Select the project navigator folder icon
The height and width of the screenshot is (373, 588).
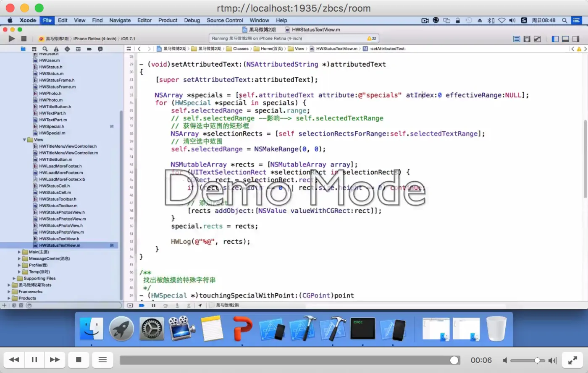click(x=23, y=49)
